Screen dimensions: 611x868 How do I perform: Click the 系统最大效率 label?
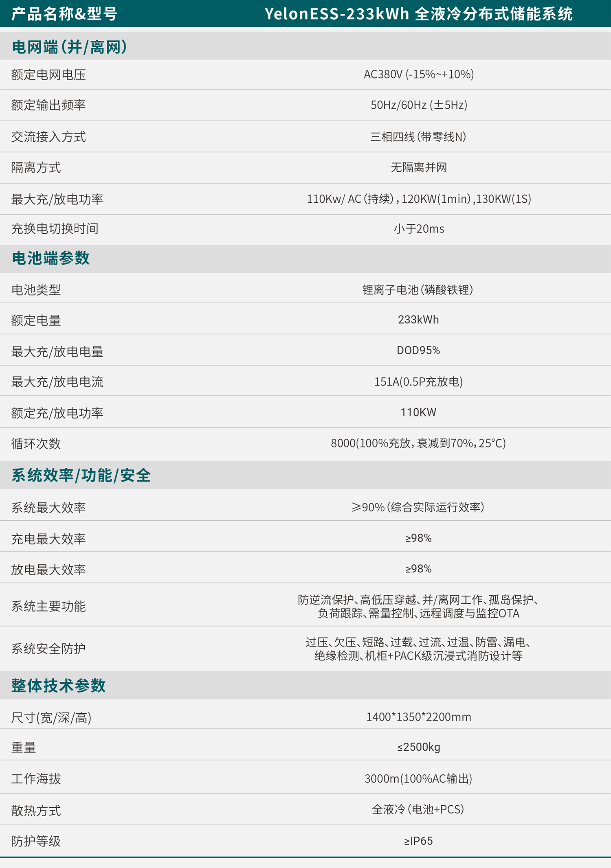click(48, 508)
